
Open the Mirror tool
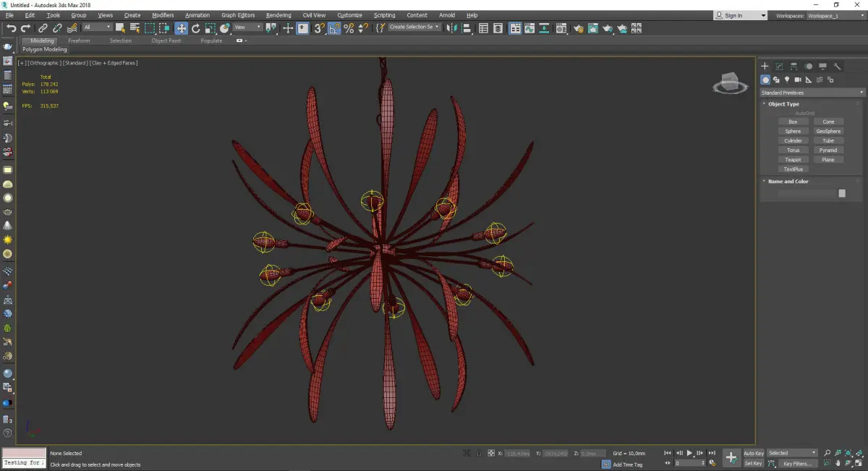pos(451,28)
